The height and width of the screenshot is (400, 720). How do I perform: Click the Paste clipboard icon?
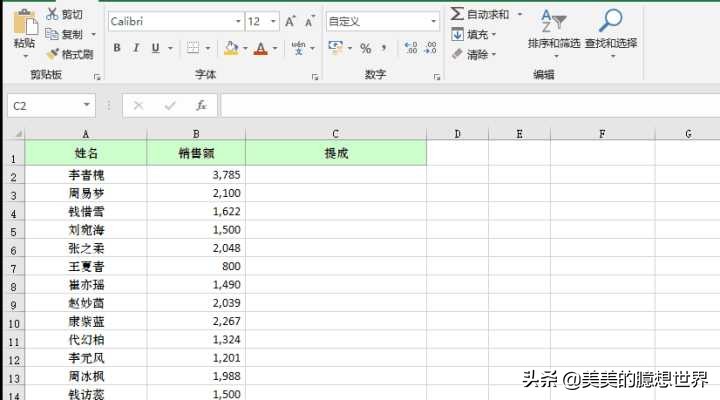pos(25,22)
